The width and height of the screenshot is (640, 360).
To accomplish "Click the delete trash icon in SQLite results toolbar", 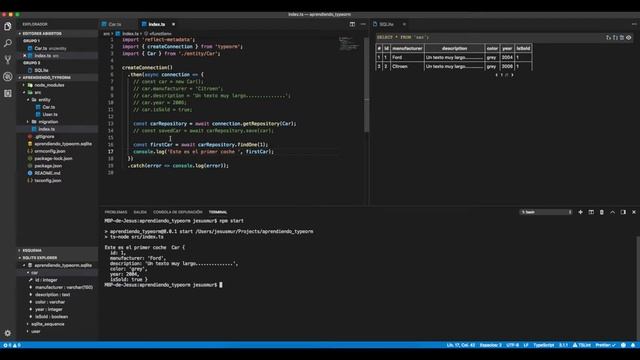I will click(x=622, y=38).
